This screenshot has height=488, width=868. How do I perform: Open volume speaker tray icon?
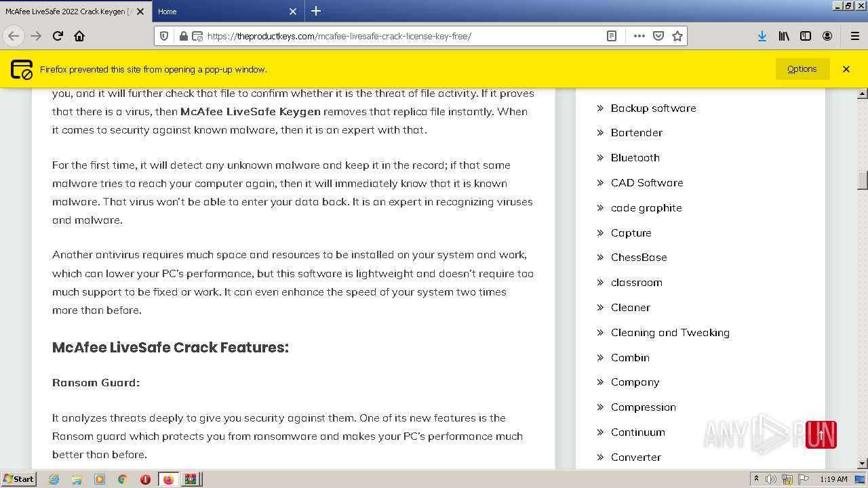click(771, 479)
